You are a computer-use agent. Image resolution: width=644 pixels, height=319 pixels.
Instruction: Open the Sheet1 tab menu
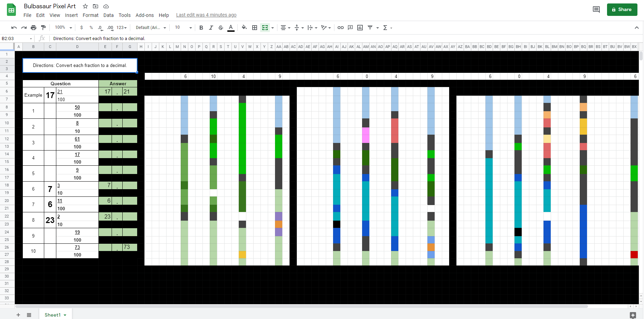tap(65, 315)
